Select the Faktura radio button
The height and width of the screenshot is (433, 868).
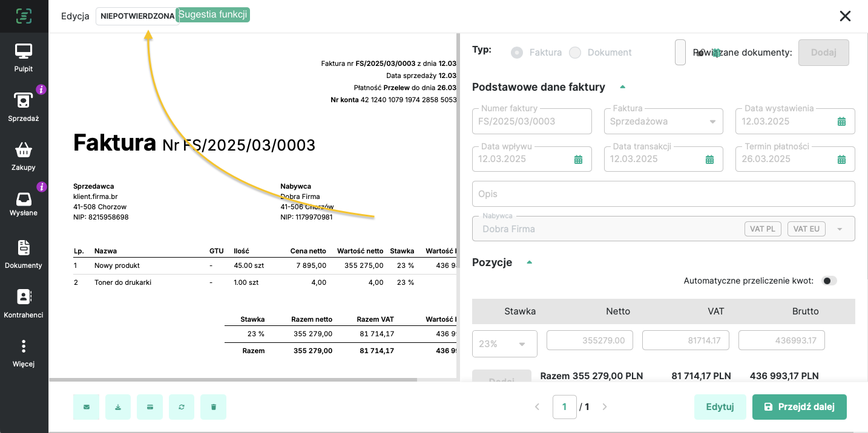click(517, 53)
